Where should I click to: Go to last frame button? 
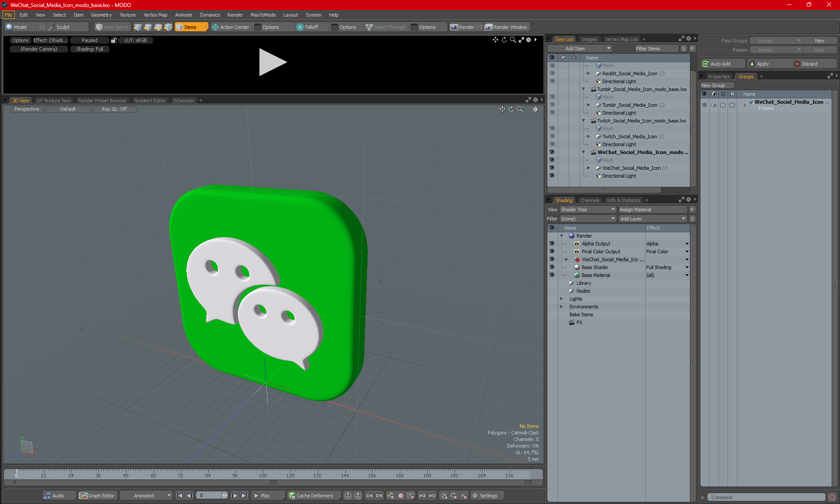tap(245, 496)
